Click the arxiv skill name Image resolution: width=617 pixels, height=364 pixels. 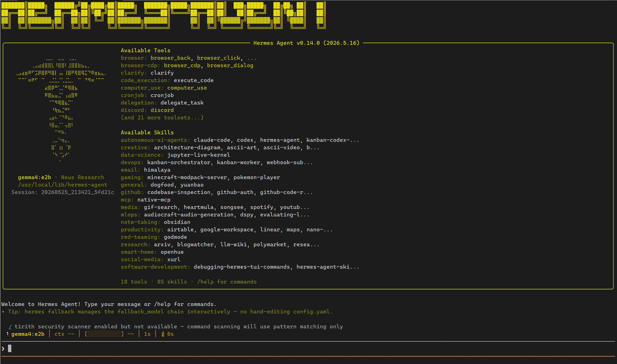point(162,244)
